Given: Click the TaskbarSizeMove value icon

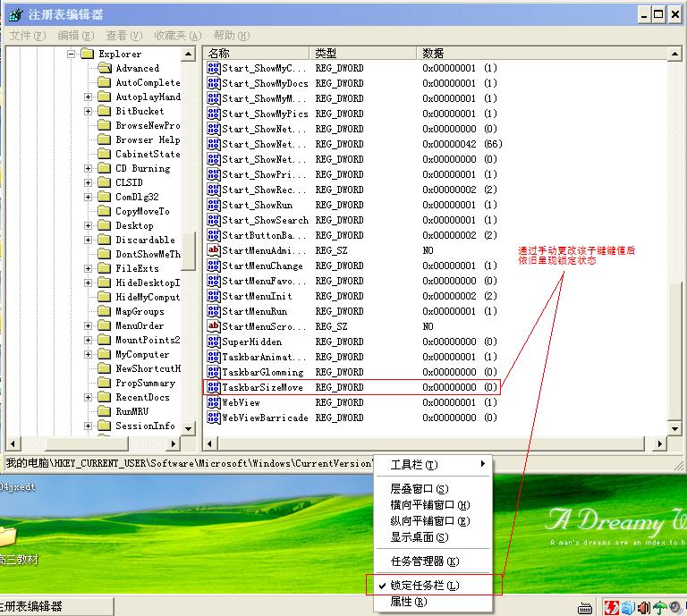Looking at the screenshot, I should pos(214,387).
